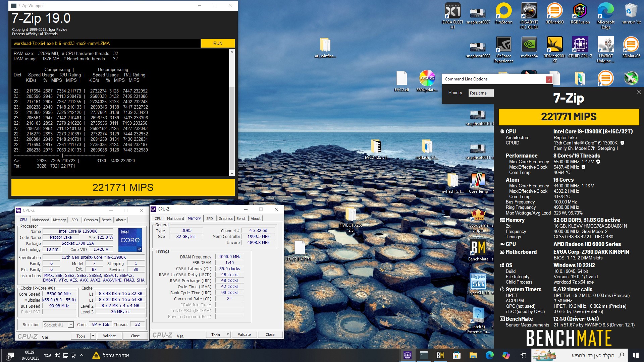Screen dimensions: 644x362
Task: Open 3DMark2001 SE icon
Action: pyautogui.click(x=555, y=50)
